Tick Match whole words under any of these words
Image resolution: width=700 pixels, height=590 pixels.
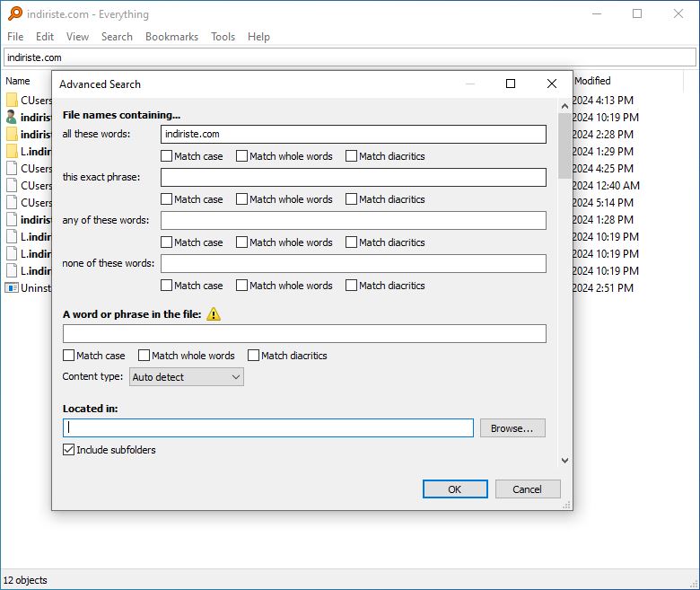pos(241,242)
